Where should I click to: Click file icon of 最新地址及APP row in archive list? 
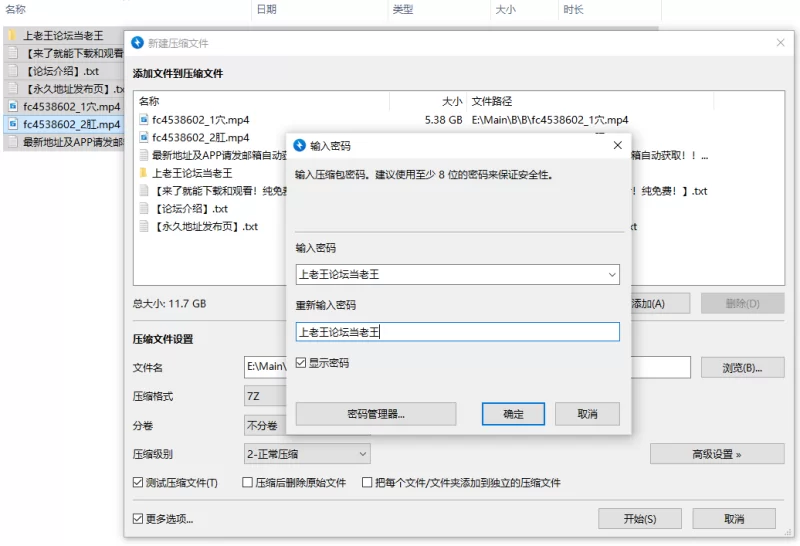[x=144, y=155]
